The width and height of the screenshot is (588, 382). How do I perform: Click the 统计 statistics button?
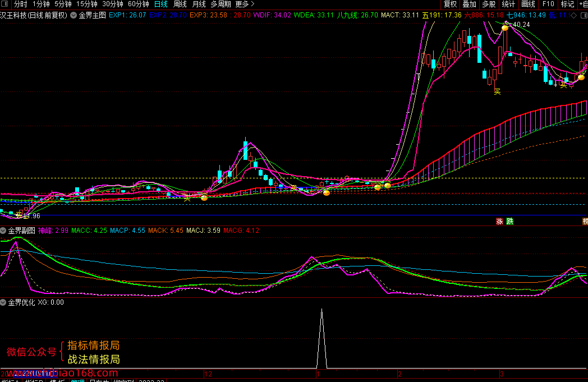click(508, 4)
